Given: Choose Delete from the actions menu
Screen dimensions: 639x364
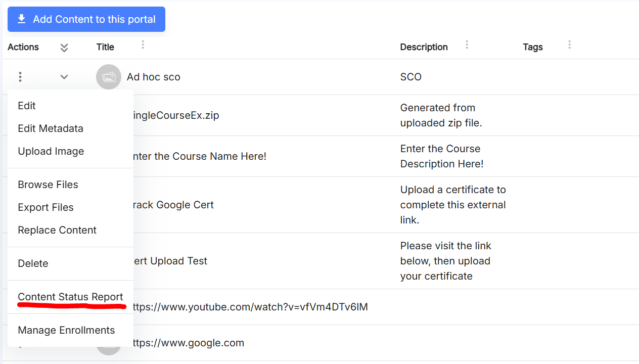Looking at the screenshot, I should point(33,263).
